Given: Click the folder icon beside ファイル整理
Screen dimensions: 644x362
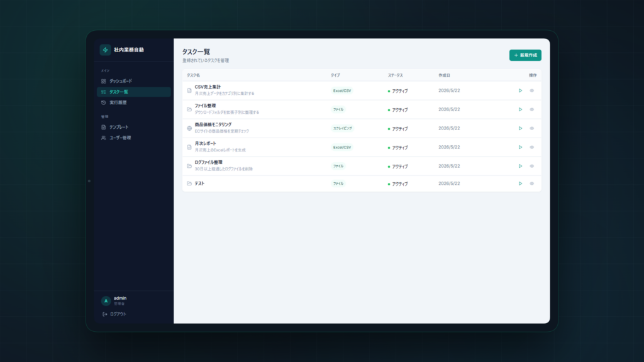Looking at the screenshot, I should point(189,109).
